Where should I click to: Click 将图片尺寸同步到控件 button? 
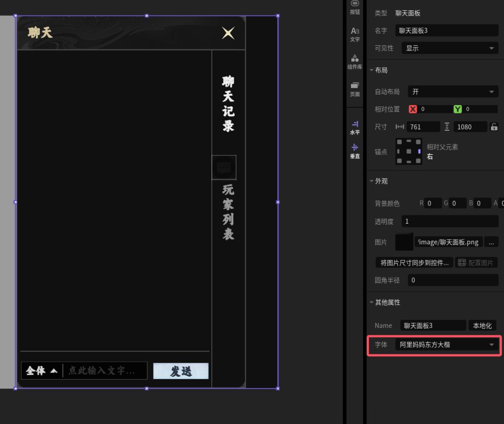[x=414, y=262]
